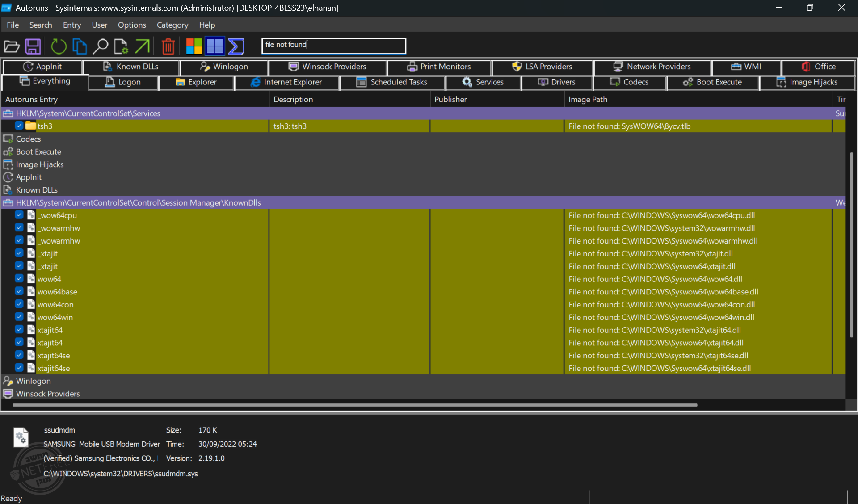
Task: Switch to the Network Providers tab
Action: (x=652, y=67)
